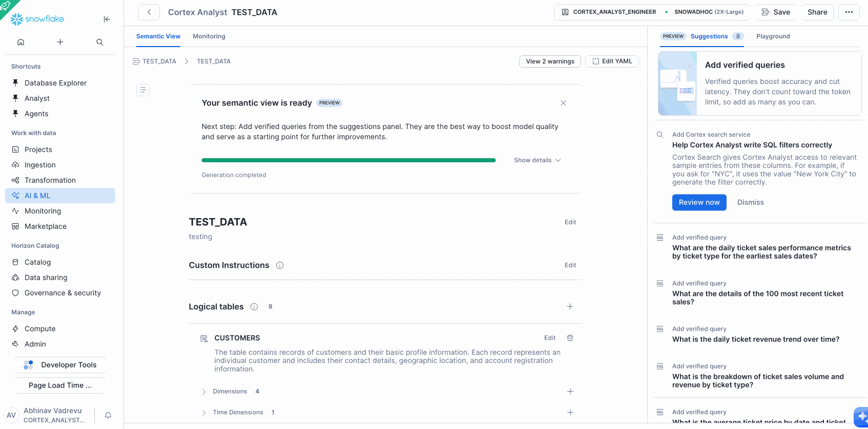Go back using the left arrow button
The height and width of the screenshot is (429, 868).
tap(149, 12)
